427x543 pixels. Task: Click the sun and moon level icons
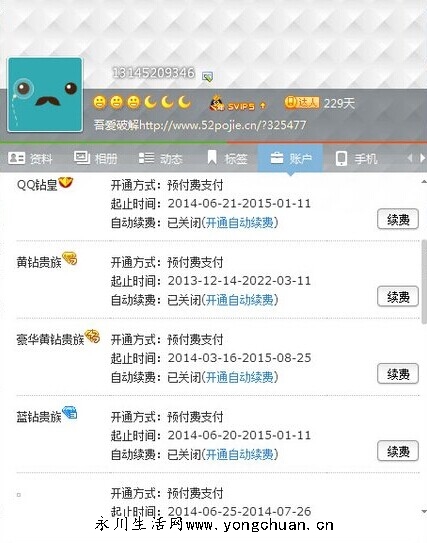[142, 103]
